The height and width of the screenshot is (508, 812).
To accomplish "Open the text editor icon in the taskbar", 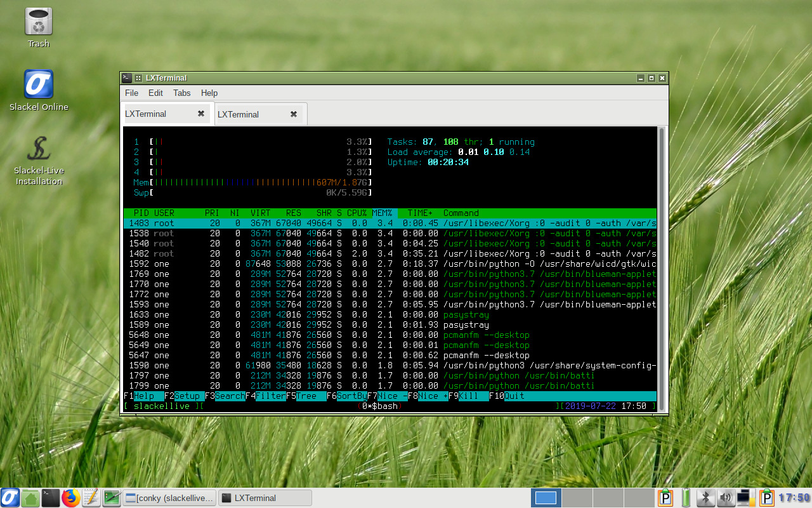I will [x=91, y=498].
